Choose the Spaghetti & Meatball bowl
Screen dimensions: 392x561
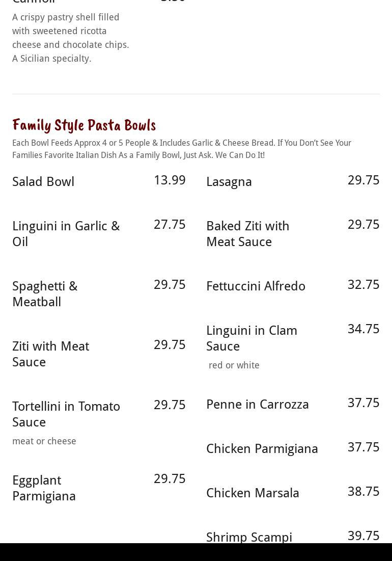(45, 294)
